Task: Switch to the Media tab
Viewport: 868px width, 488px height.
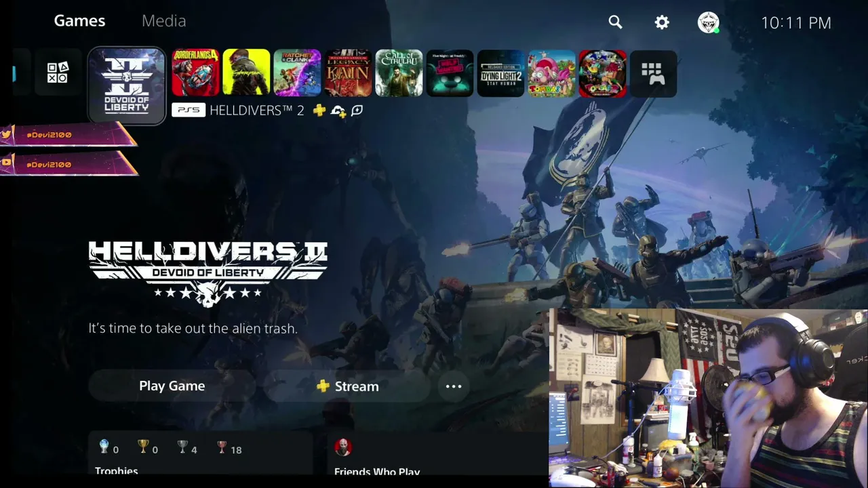Action: pyautogui.click(x=163, y=21)
